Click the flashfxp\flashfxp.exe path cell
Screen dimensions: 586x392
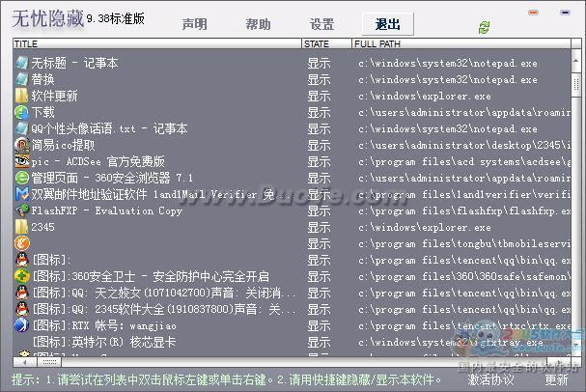(x=464, y=211)
